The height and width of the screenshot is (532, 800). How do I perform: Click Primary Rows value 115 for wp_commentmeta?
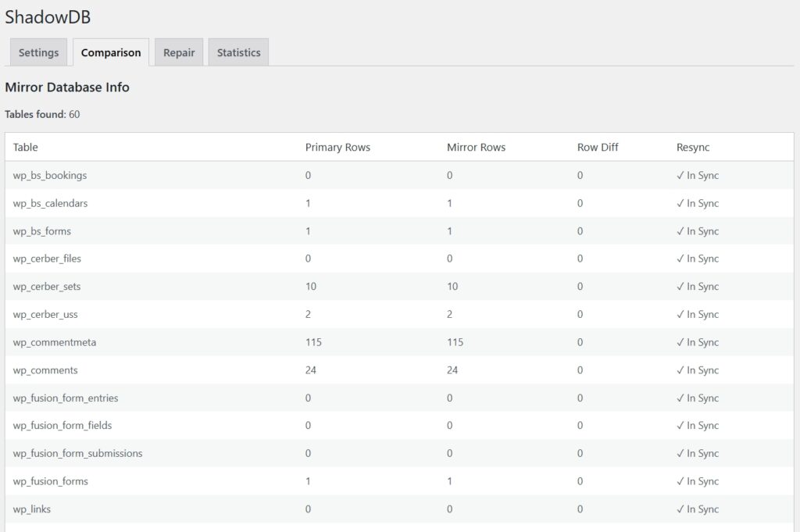pos(313,342)
